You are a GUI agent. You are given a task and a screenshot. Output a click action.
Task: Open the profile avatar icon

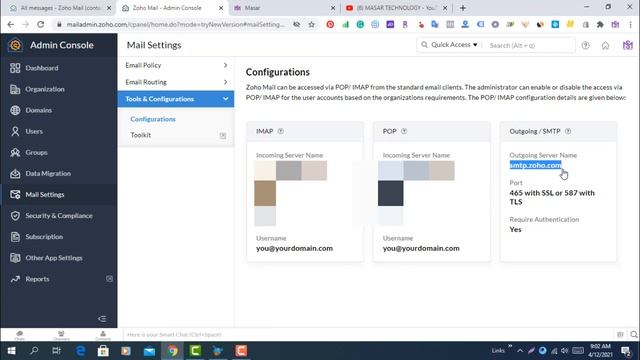pyautogui.click(x=627, y=45)
